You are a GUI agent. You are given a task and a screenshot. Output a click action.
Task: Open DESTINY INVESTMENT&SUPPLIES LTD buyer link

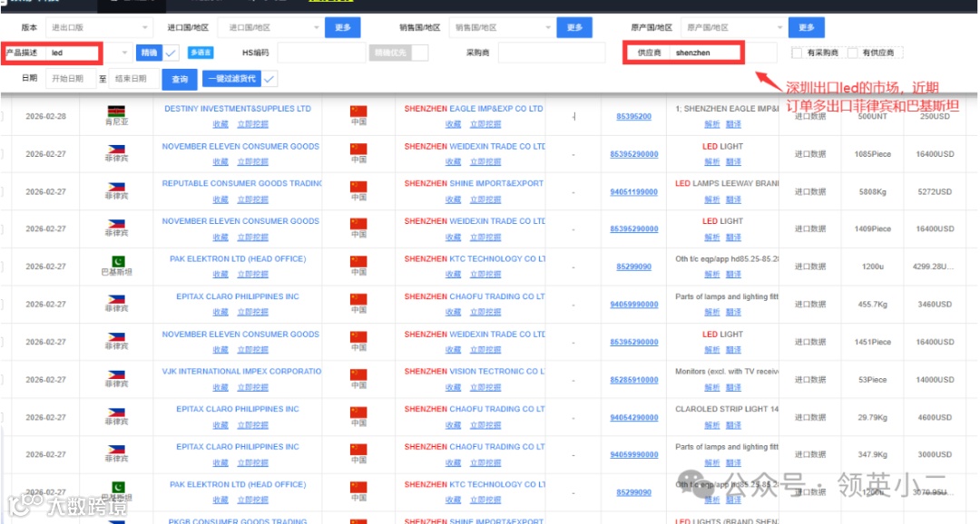(238, 109)
